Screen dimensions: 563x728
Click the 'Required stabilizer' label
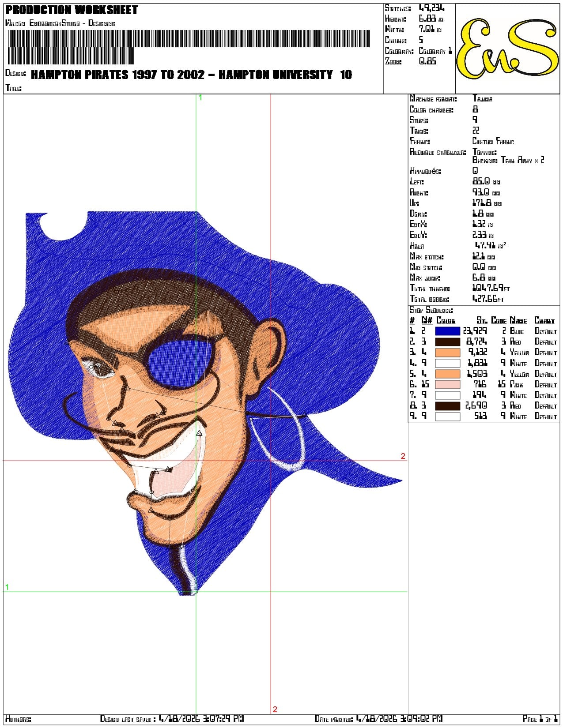(x=438, y=152)
